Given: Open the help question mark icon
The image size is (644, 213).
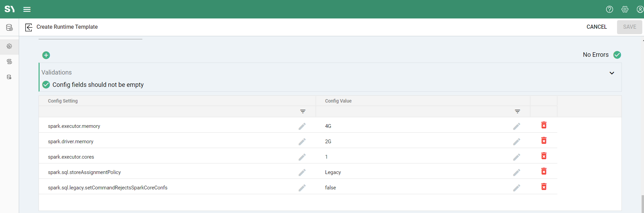Looking at the screenshot, I should (609, 9).
